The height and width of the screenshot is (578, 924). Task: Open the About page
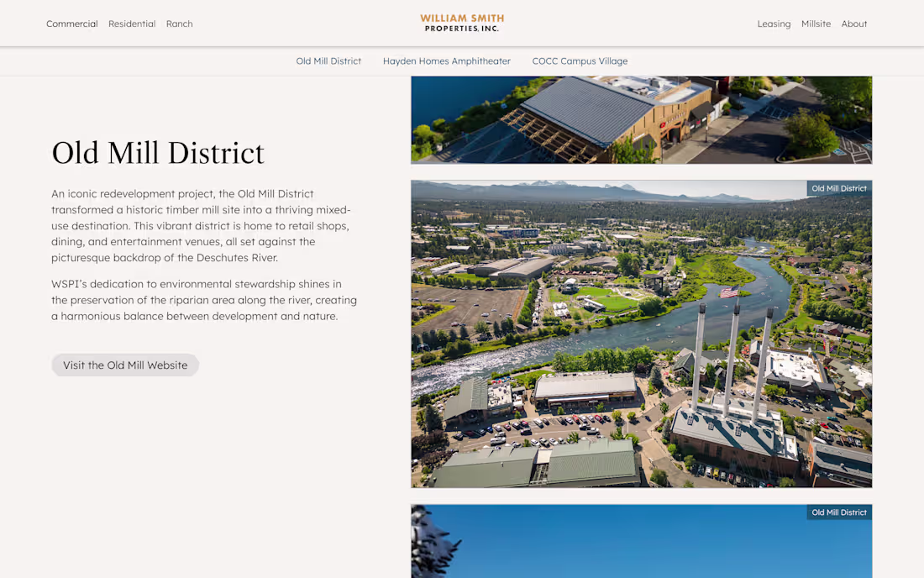tap(854, 24)
